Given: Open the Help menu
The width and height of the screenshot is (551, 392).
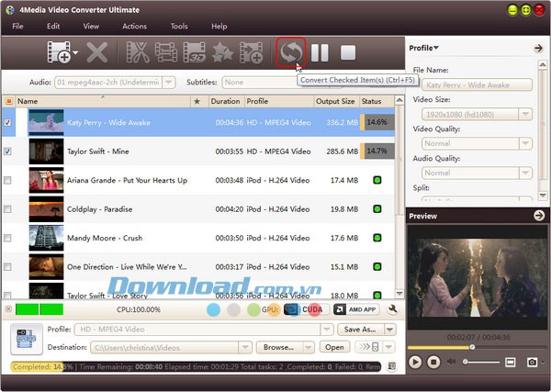Looking at the screenshot, I should [219, 27].
